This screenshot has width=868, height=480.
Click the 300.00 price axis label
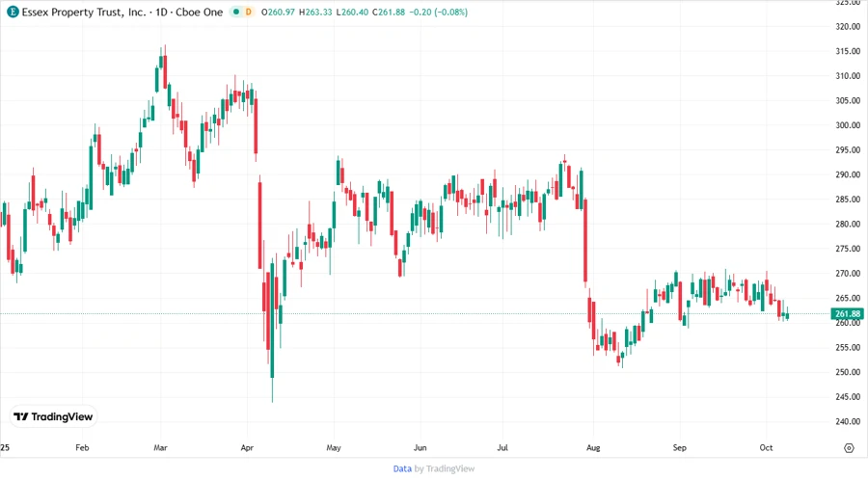tap(848, 125)
